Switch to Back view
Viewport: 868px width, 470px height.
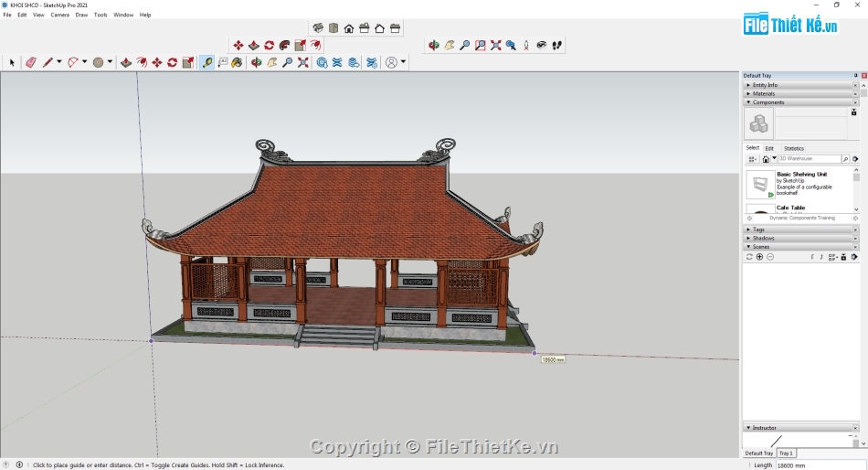380,27
